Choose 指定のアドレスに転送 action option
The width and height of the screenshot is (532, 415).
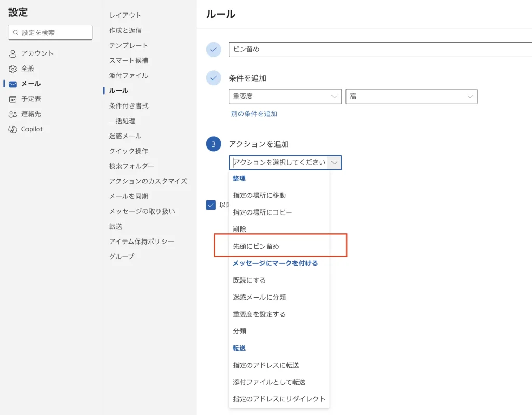(x=266, y=365)
